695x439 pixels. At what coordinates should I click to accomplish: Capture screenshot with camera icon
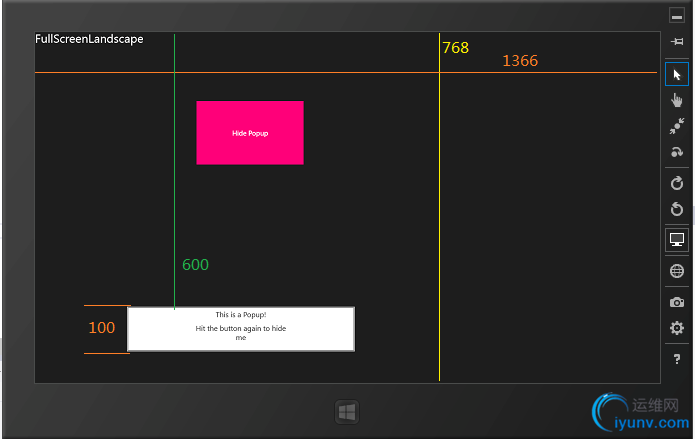pos(677,302)
